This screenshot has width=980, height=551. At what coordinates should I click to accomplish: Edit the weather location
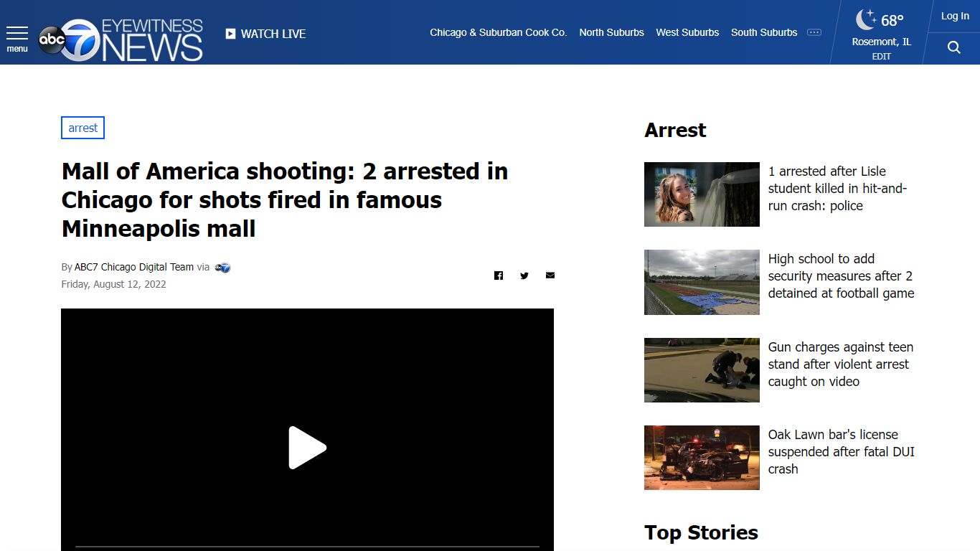tap(882, 57)
